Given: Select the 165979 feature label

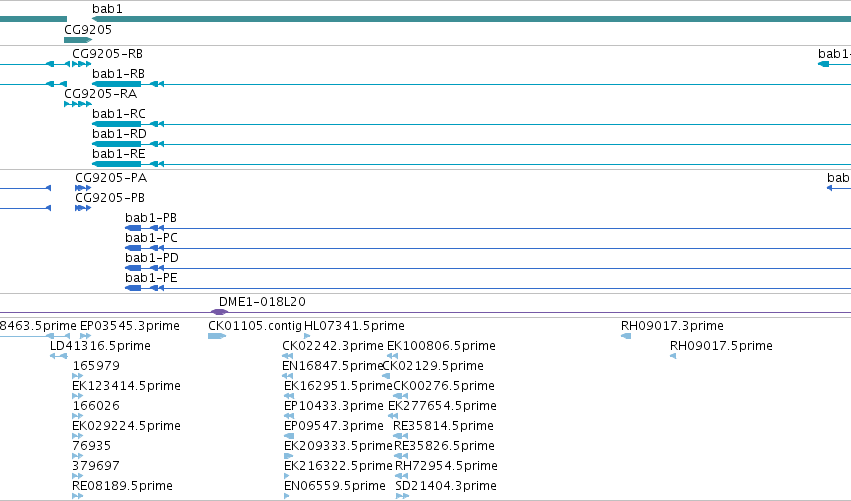Looking at the screenshot, I should 96,366.
